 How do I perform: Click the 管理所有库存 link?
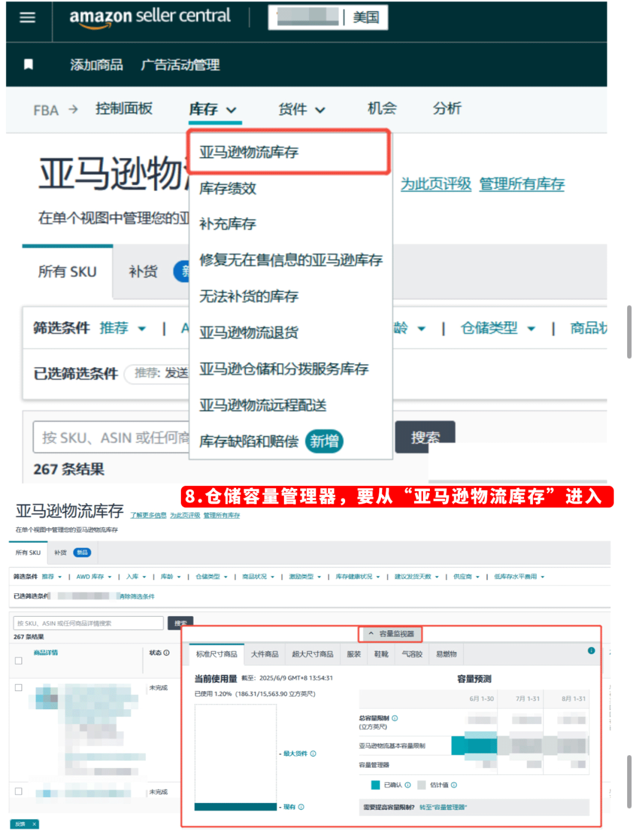click(522, 184)
